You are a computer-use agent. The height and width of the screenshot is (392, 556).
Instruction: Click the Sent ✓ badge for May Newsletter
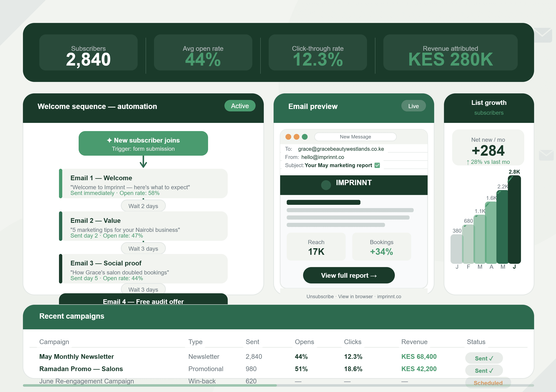point(484,358)
